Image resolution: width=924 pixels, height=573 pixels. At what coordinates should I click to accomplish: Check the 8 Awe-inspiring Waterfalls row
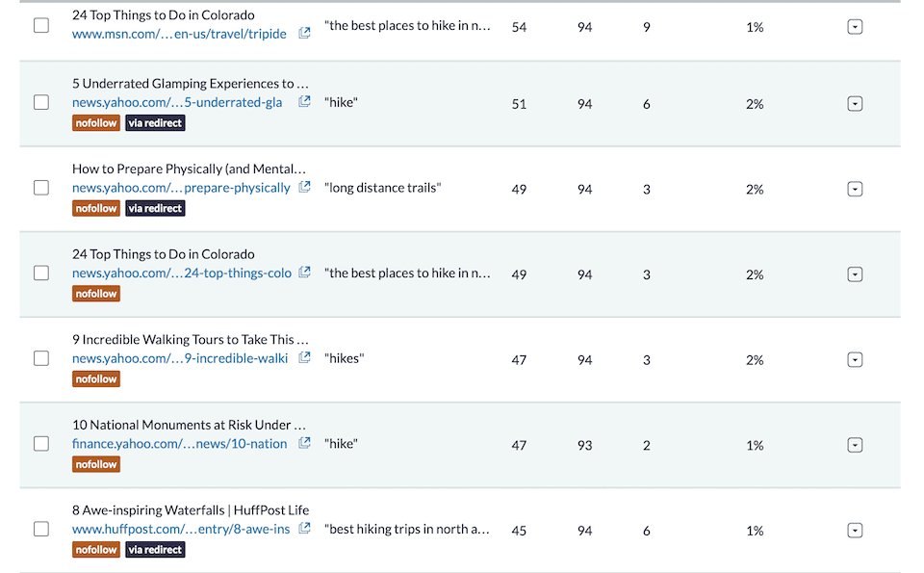click(x=41, y=529)
